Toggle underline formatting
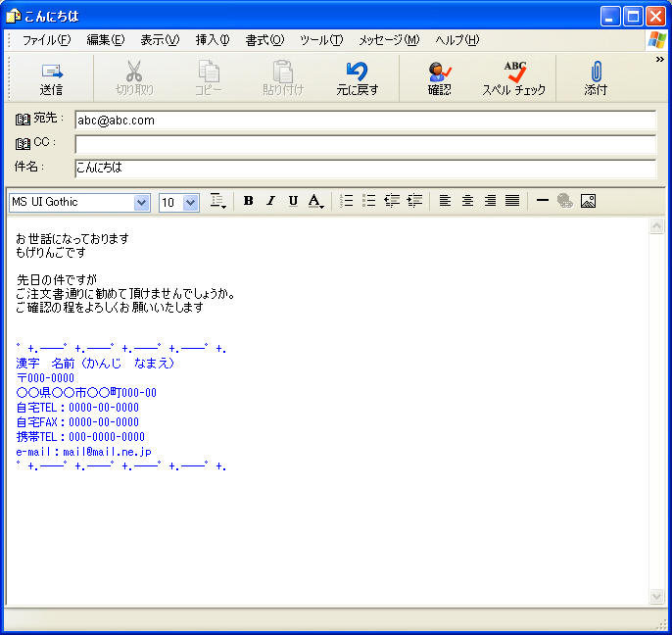672x635 pixels. pyautogui.click(x=293, y=201)
